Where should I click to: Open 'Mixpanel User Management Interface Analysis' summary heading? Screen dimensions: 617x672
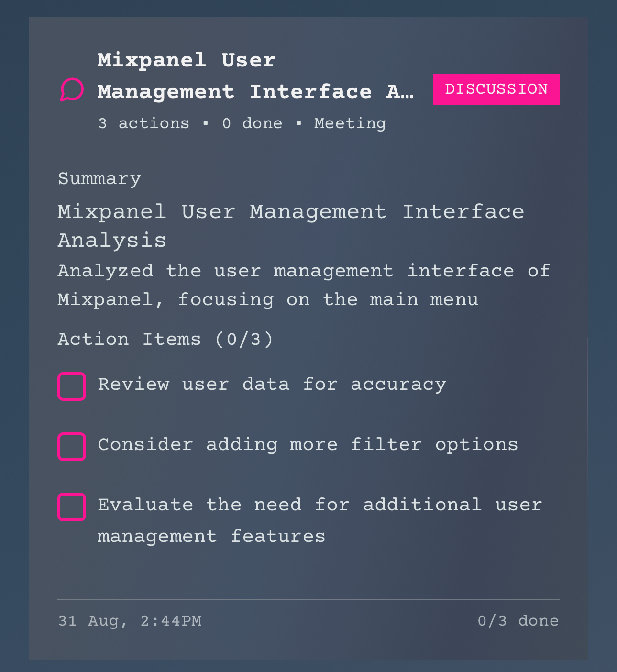tap(291, 226)
